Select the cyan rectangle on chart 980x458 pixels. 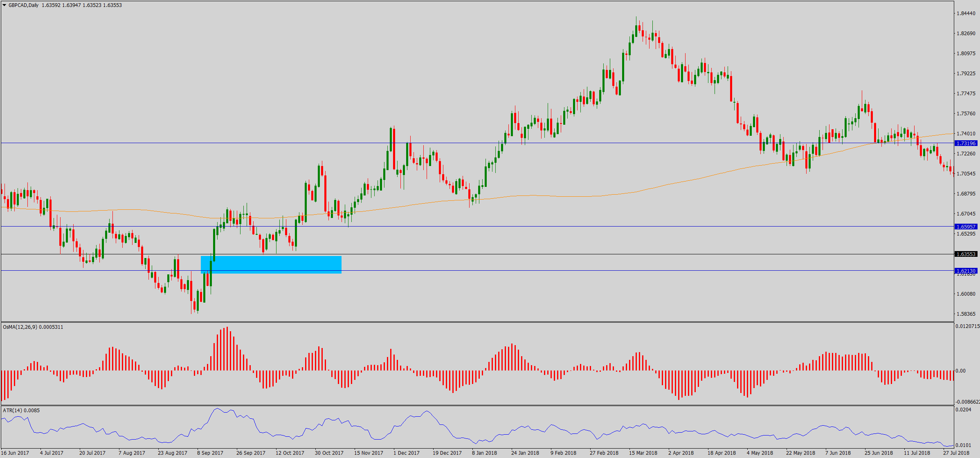pyautogui.click(x=271, y=265)
